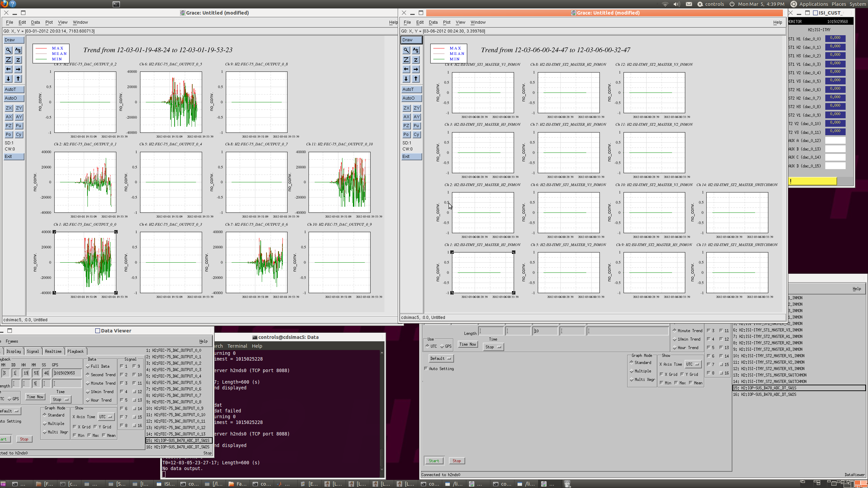Click the AX autoscale tool in left Grace window
Screen dimensions: 868x488
[9, 117]
